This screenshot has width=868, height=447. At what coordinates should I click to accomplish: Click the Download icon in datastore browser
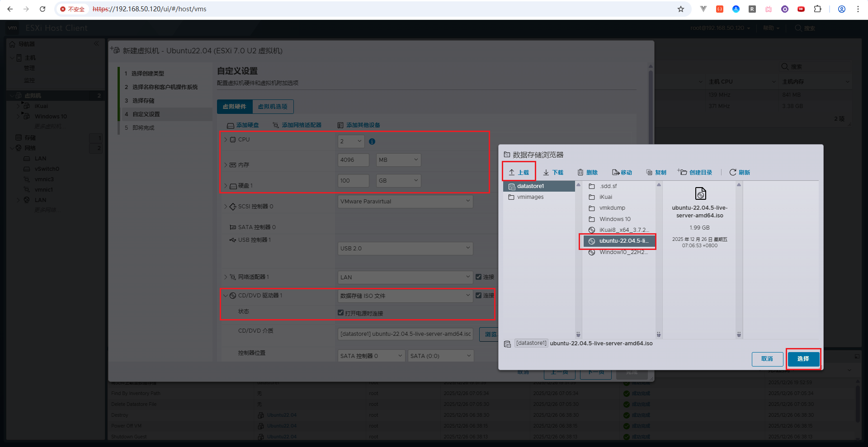point(546,172)
